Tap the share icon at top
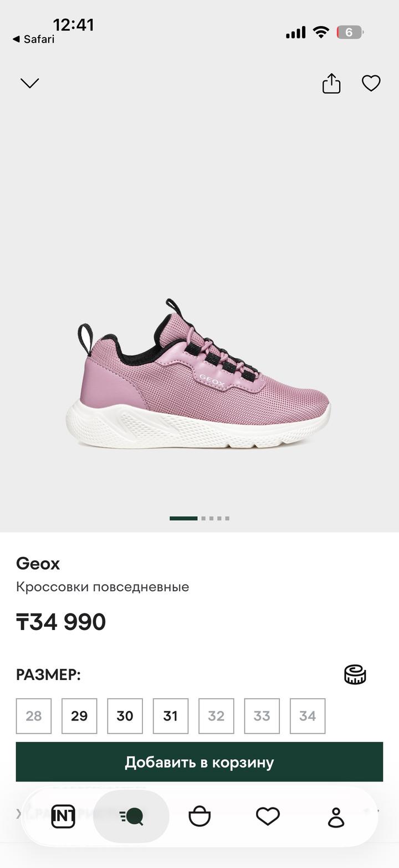 [331, 83]
